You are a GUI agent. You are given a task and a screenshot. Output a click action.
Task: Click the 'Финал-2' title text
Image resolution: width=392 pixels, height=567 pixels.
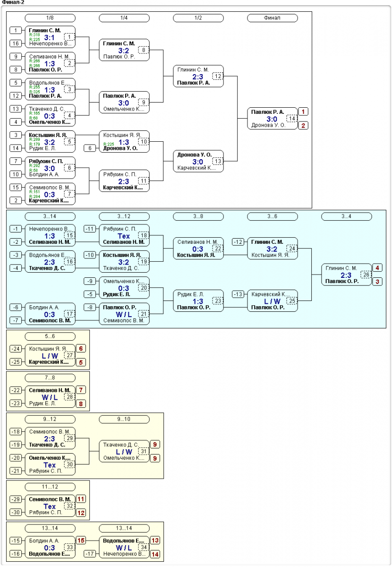click(13, 2)
